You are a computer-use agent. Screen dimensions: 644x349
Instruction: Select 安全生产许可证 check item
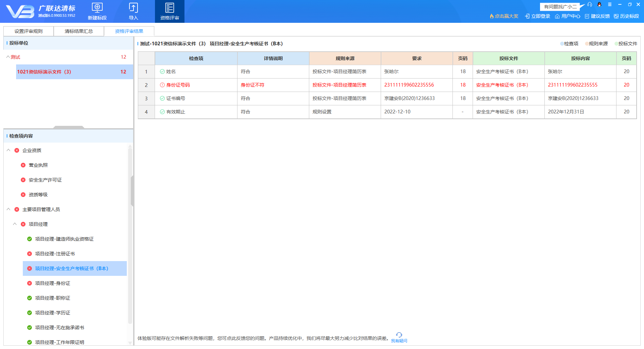click(45, 180)
